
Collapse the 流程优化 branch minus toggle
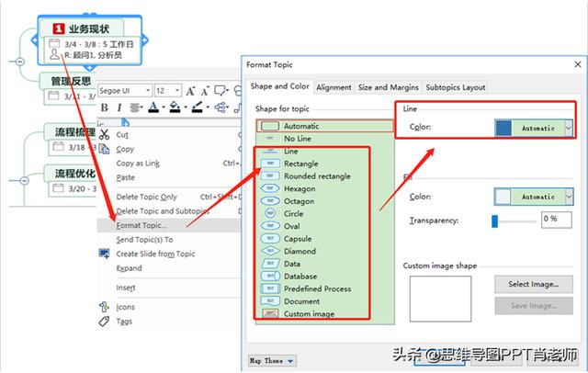click(x=25, y=181)
